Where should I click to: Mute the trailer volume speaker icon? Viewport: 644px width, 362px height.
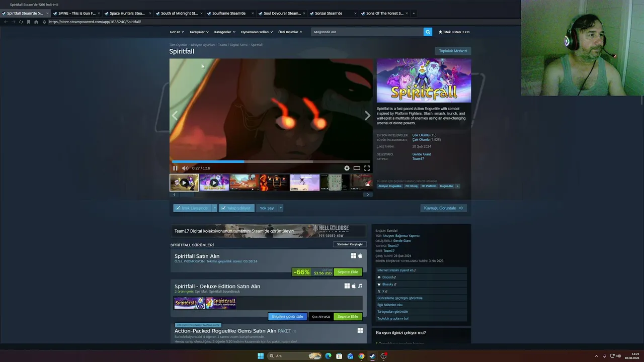click(185, 168)
